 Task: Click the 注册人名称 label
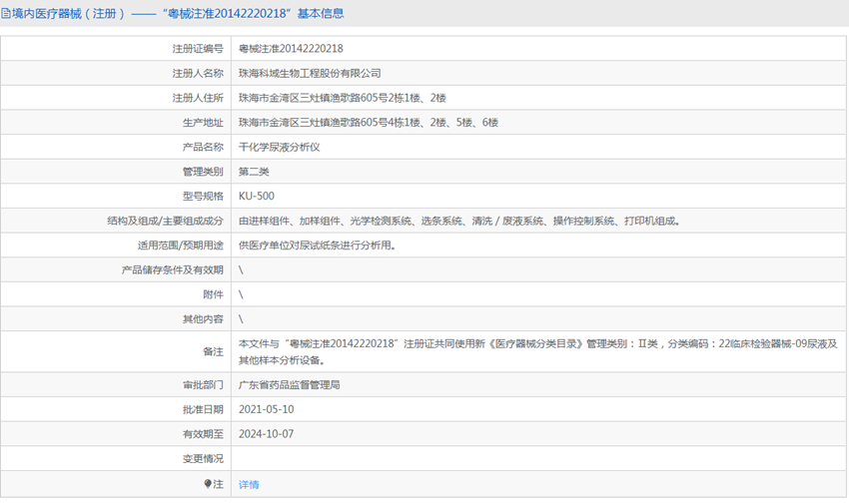[198, 73]
